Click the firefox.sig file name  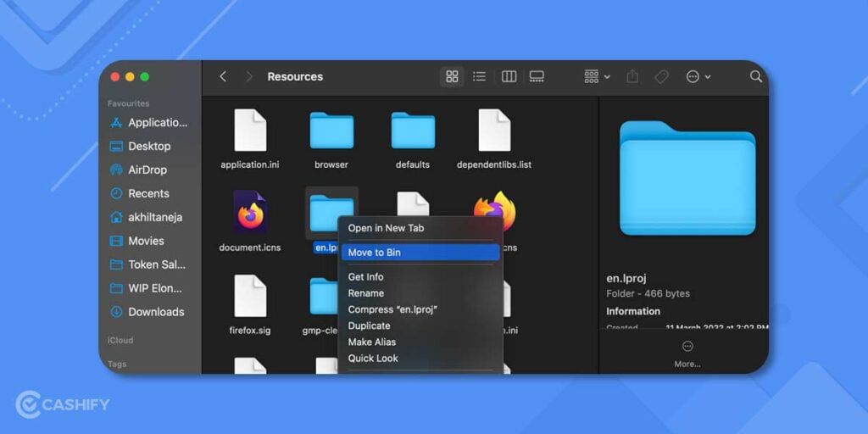(250, 331)
